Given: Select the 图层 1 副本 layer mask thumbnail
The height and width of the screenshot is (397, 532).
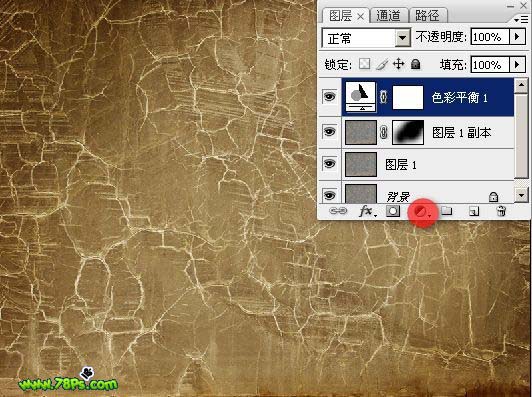Looking at the screenshot, I should [408, 132].
